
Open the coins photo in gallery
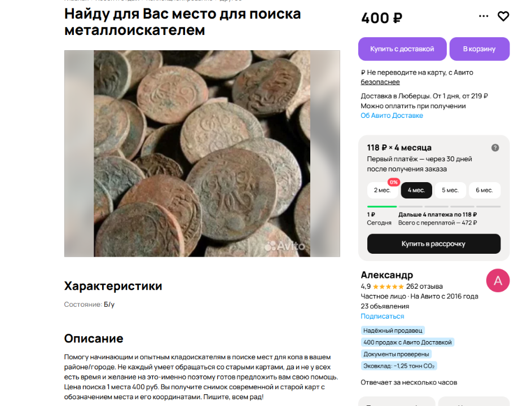click(x=202, y=153)
